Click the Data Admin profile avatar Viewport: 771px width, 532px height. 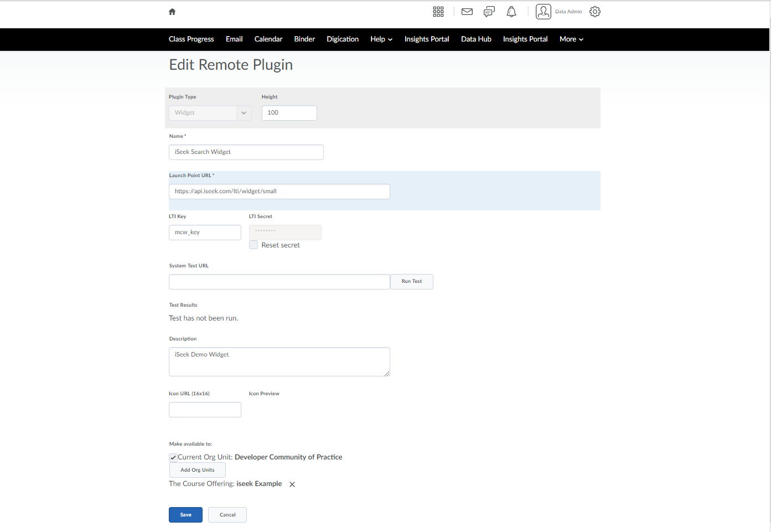[x=544, y=12]
